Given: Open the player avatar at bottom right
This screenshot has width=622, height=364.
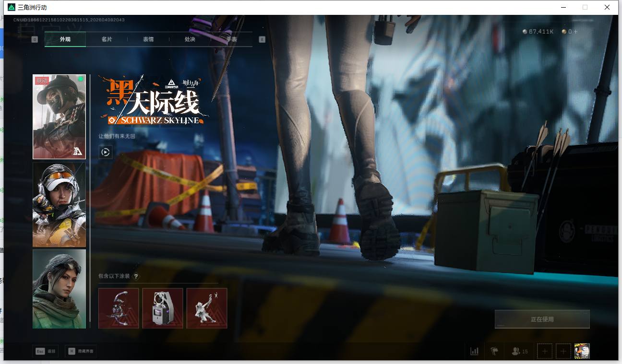Looking at the screenshot, I should [582, 352].
